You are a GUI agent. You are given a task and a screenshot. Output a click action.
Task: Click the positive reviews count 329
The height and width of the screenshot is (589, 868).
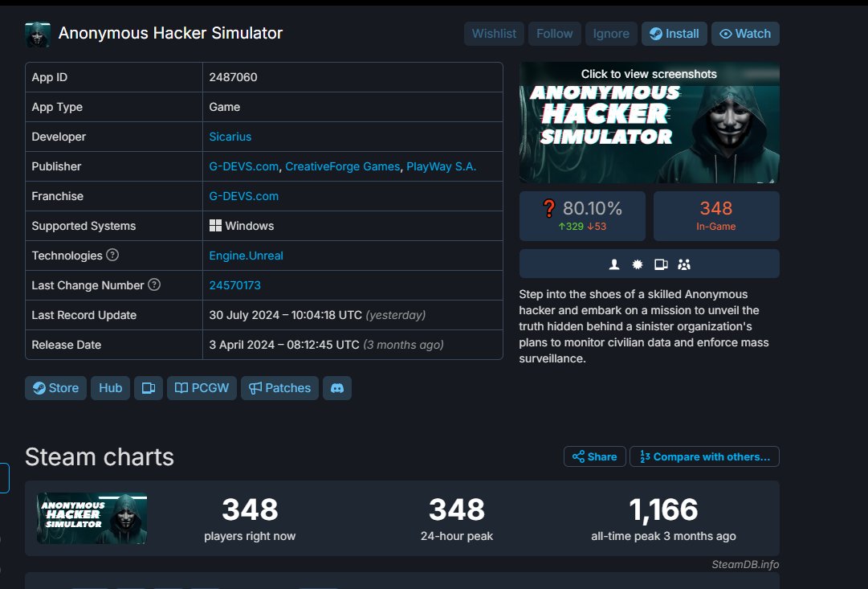click(x=571, y=227)
